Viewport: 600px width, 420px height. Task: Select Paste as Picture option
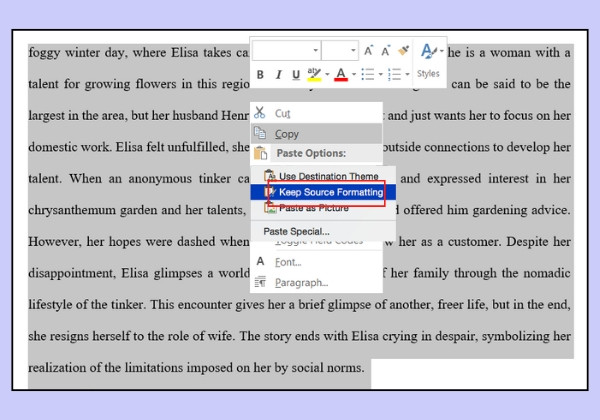coord(322,208)
